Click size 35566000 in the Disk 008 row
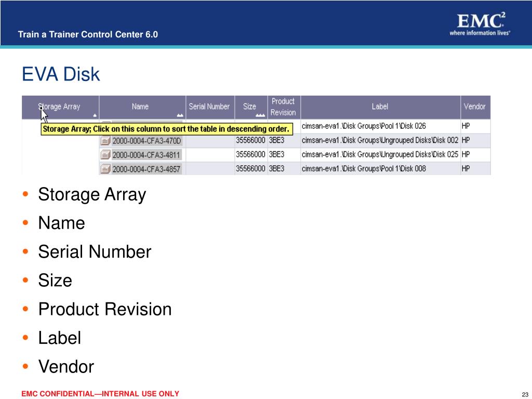This screenshot has height=399, width=532. pyautogui.click(x=250, y=169)
